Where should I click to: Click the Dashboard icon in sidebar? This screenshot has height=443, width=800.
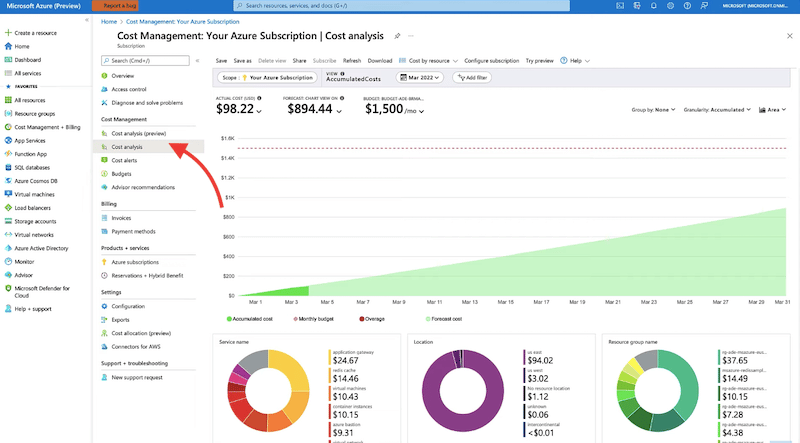pos(8,60)
